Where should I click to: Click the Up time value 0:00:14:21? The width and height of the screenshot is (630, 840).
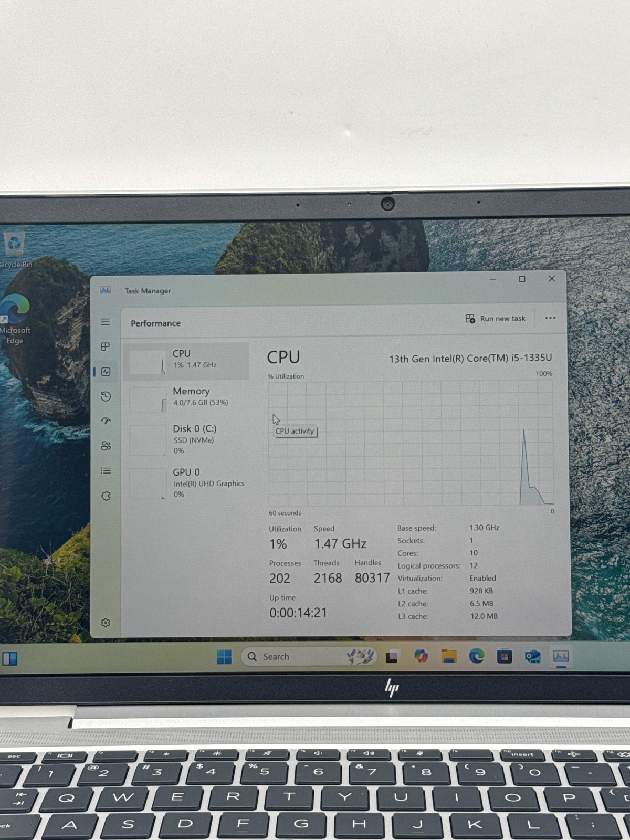point(298,613)
